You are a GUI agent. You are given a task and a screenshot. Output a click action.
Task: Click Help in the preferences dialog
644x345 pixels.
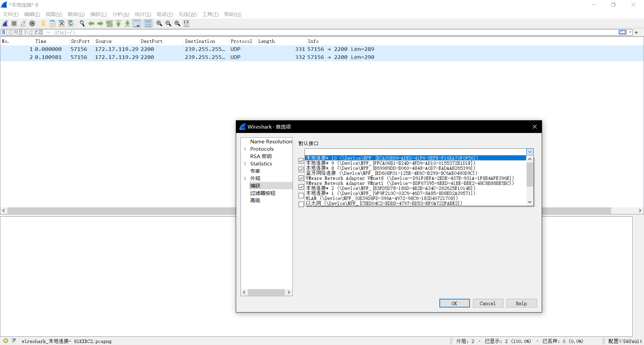pyautogui.click(x=521, y=303)
